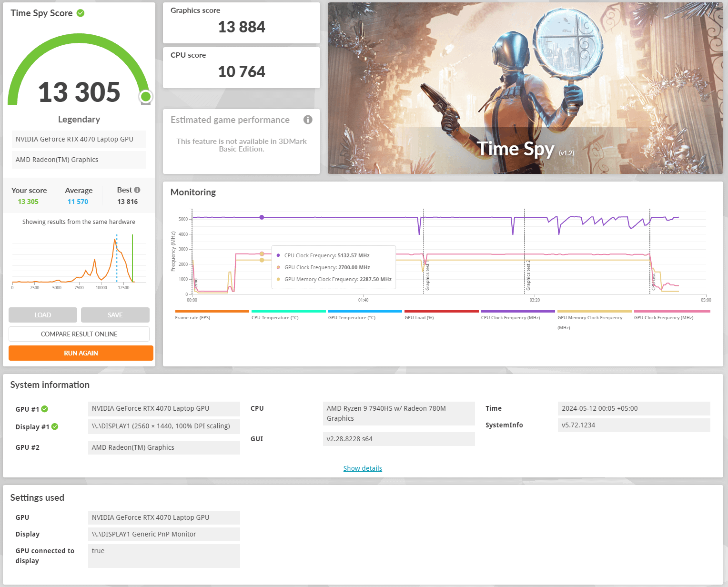Image resolution: width=728 pixels, height=587 pixels.
Task: Toggle the GPU Load (%) legend
Action: [442, 315]
